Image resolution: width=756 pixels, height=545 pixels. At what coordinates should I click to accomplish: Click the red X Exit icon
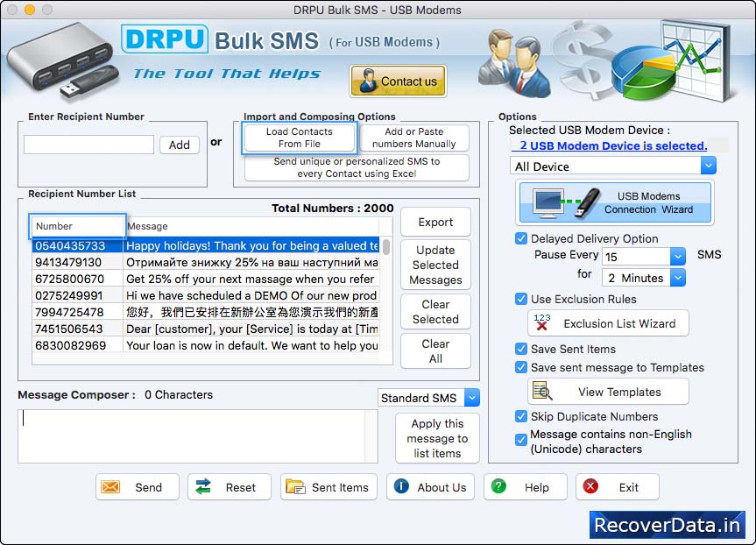point(590,485)
